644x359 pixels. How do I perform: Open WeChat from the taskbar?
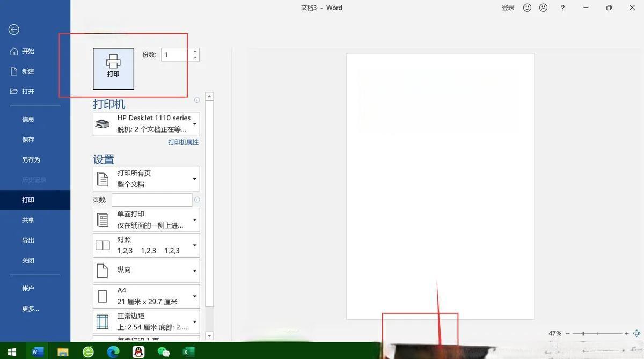pos(164,352)
